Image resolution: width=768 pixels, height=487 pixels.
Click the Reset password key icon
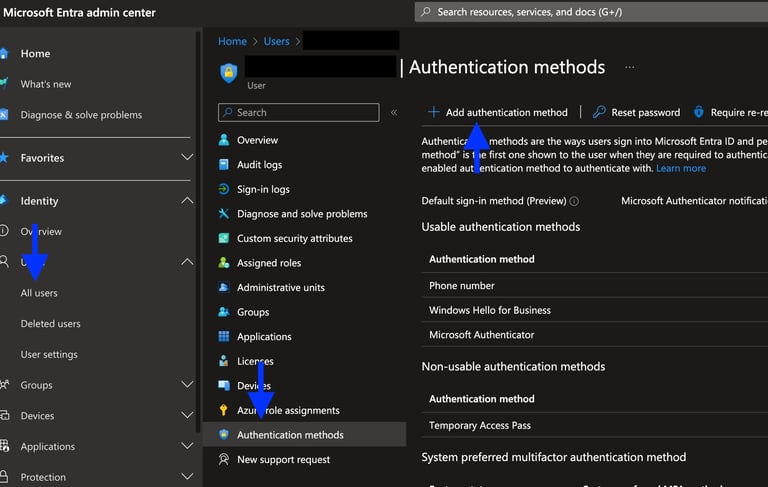click(599, 112)
